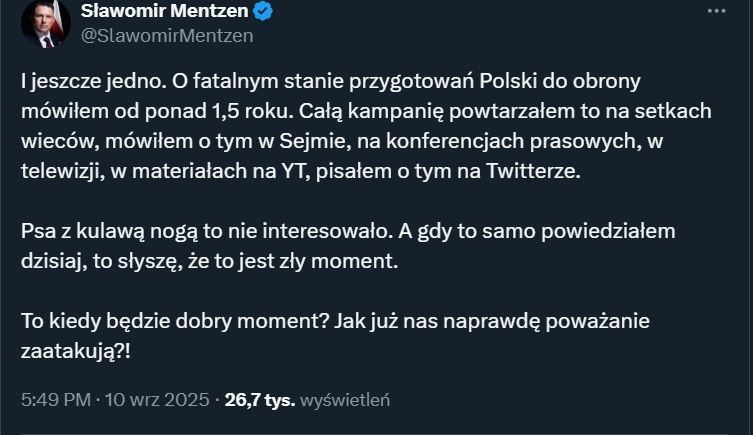
Task: Open the tweet's three-dot more options menu
Action: click(x=715, y=11)
